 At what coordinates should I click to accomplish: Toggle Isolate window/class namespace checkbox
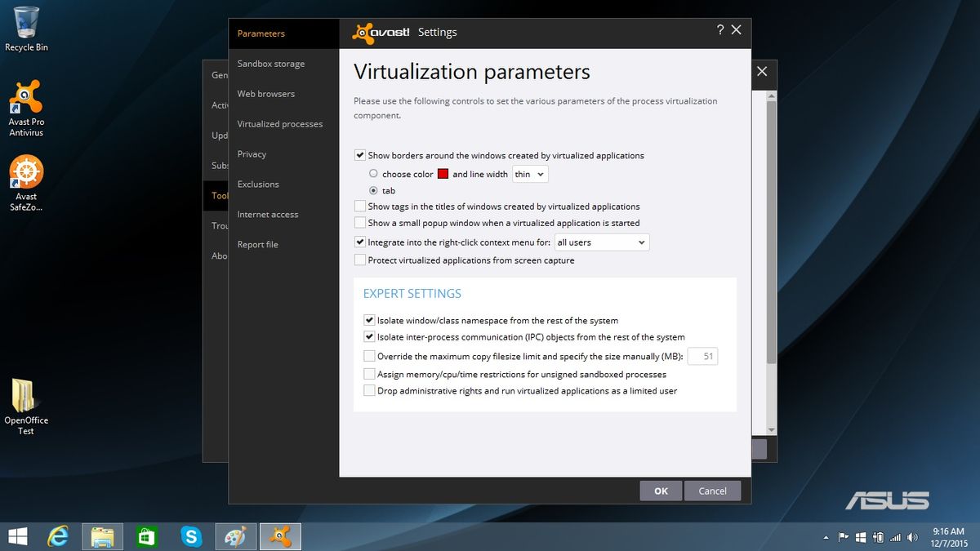(369, 321)
